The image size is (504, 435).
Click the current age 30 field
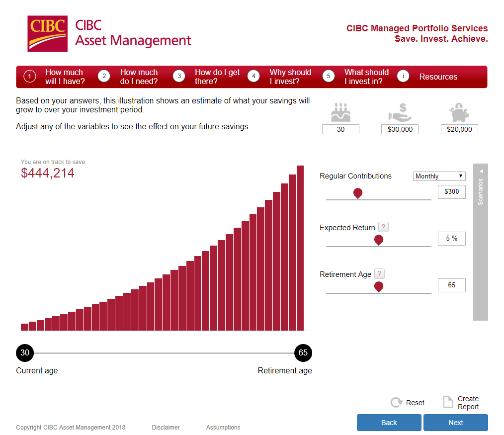coord(340,129)
